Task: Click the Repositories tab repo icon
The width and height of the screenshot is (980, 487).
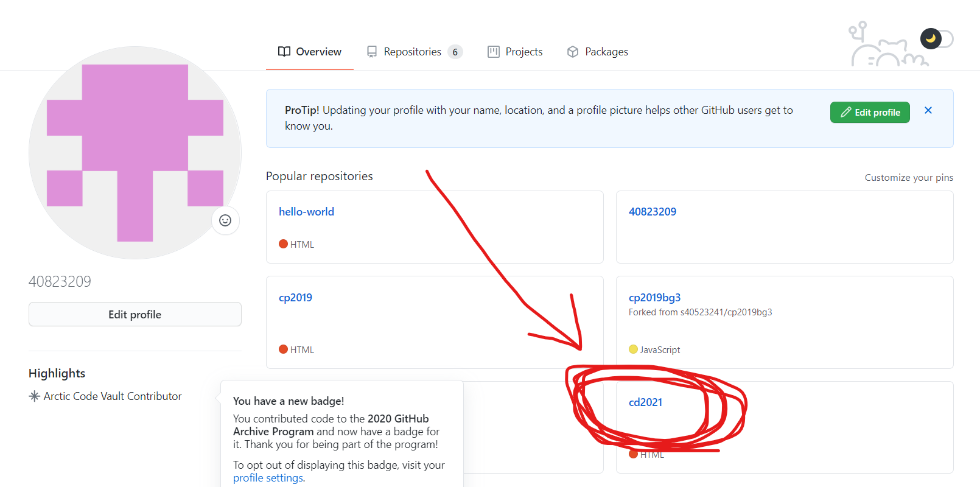Action: tap(372, 52)
